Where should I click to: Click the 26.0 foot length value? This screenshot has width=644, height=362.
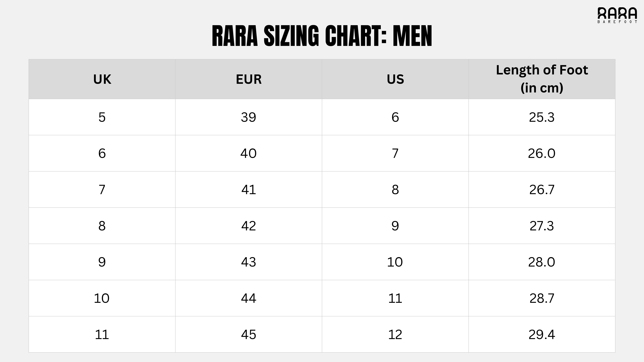tap(542, 153)
